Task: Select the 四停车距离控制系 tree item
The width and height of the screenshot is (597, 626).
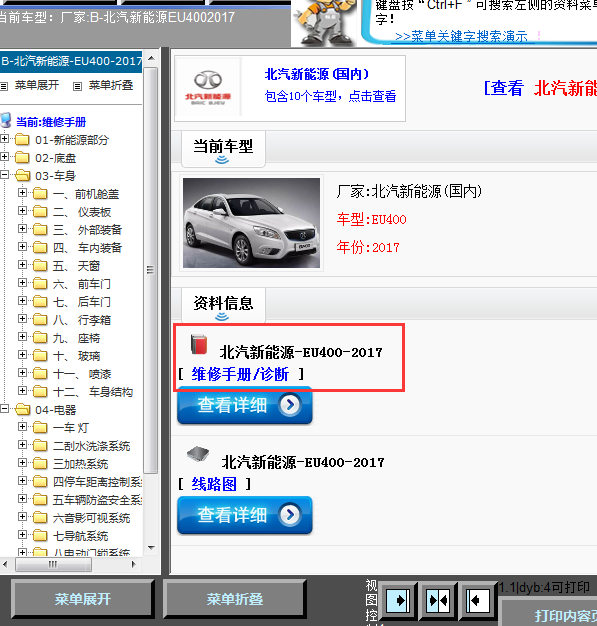Action: coord(97,482)
